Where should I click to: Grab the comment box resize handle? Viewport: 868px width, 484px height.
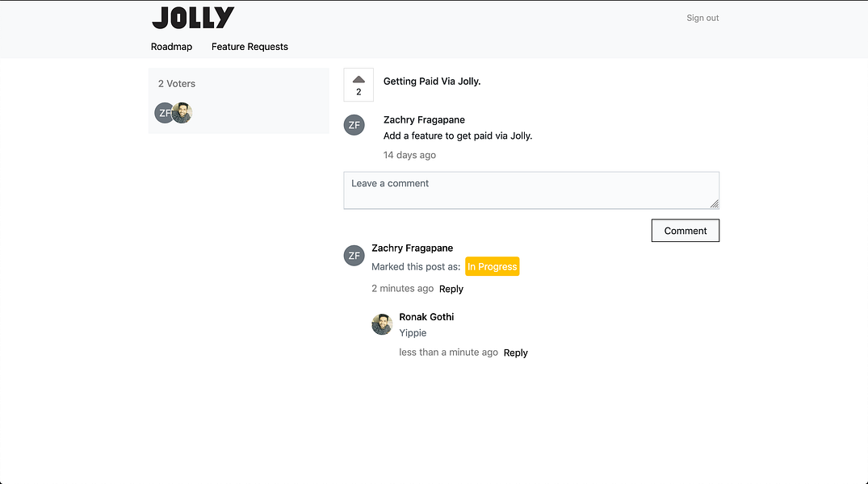pos(715,204)
